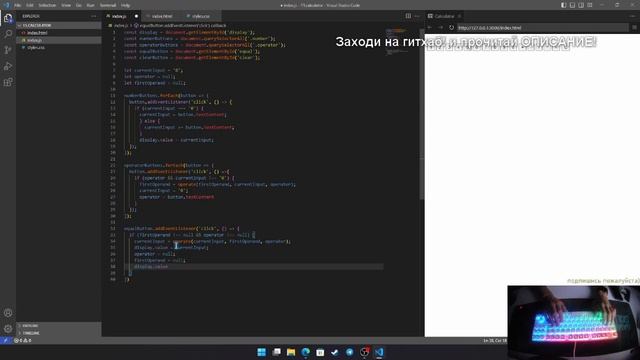Screen dimensions: 640x360
Task: Click the split editor icon
Action: [408, 16]
